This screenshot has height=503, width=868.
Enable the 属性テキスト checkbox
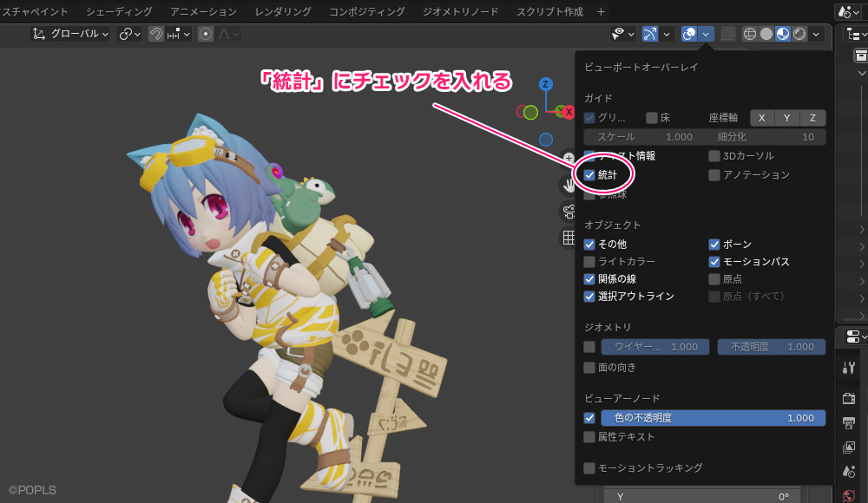[x=589, y=437]
